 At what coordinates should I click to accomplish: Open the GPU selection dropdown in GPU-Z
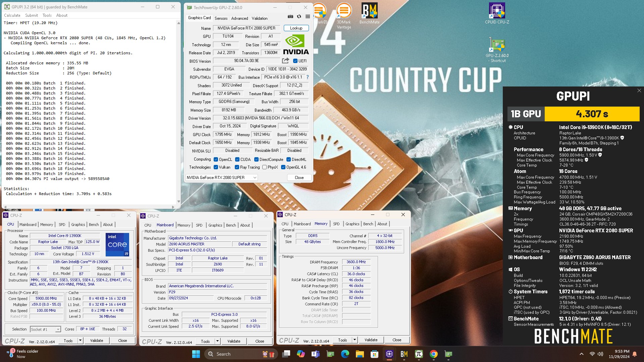click(x=221, y=178)
